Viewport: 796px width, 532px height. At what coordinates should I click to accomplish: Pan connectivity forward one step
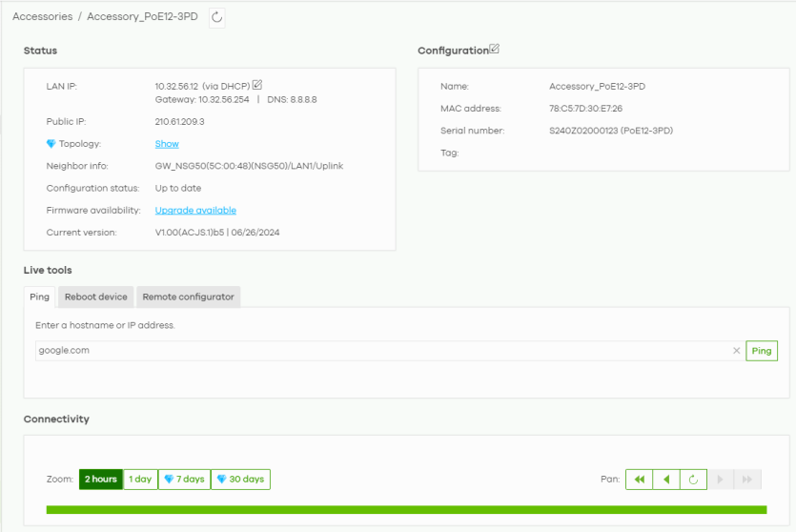point(720,479)
